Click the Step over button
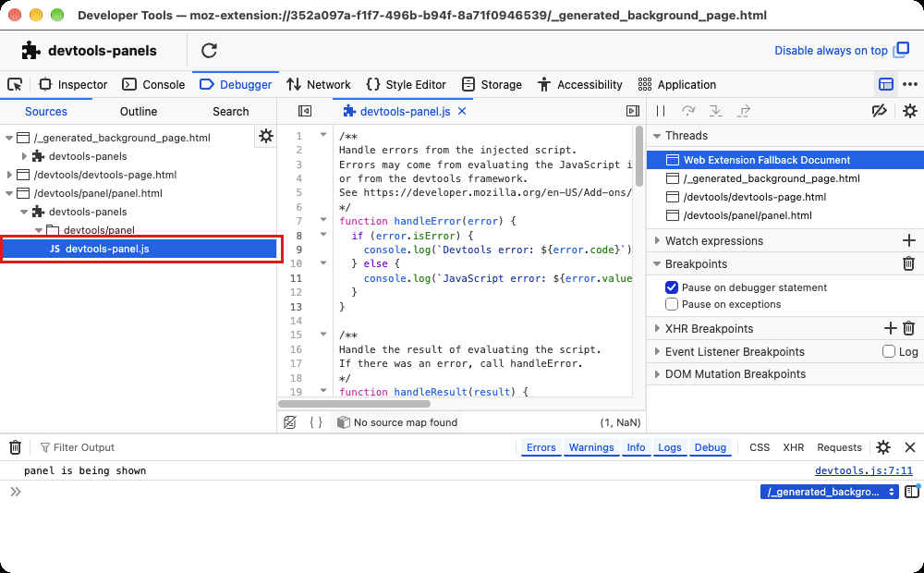This screenshot has width=924, height=573. (688, 111)
